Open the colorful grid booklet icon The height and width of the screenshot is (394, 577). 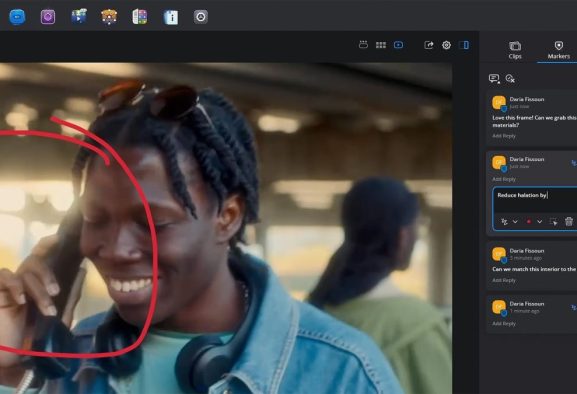coord(140,17)
